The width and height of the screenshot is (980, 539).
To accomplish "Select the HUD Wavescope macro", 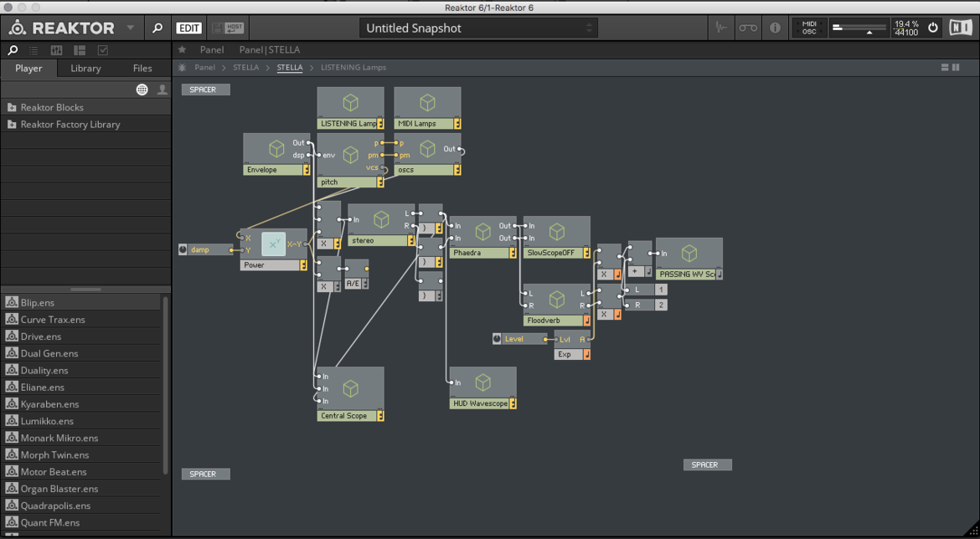I will pos(483,388).
